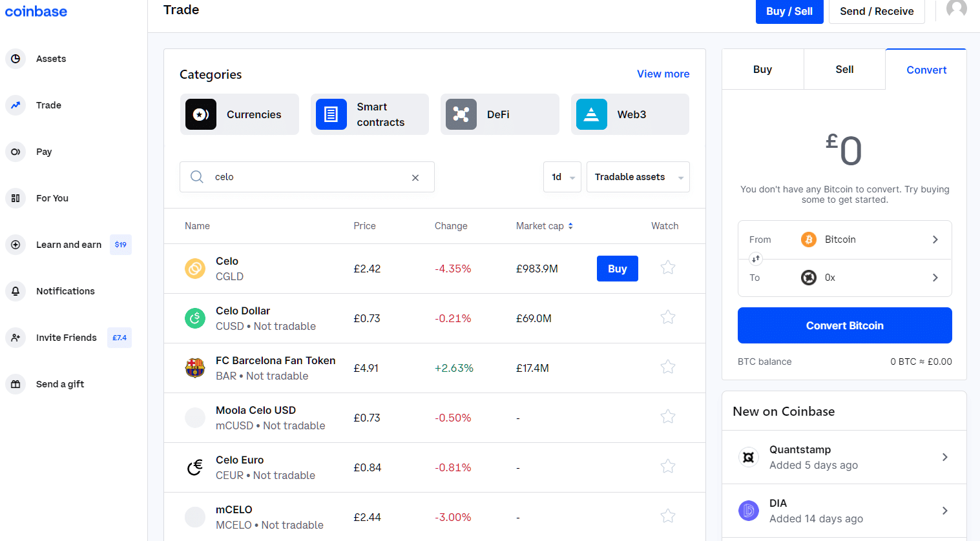Open DIA details chevron
Viewport: 980px width, 541px height.
click(945, 511)
